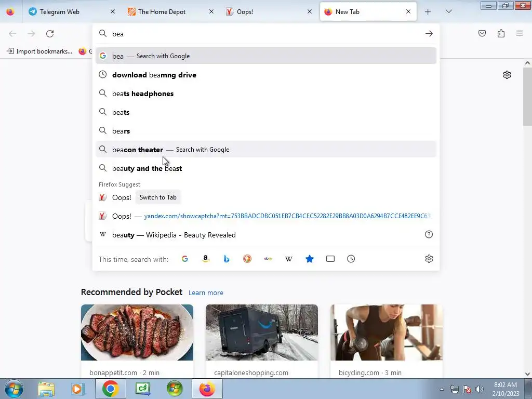Search bookmarks with star icon
532x399 pixels.
click(x=310, y=259)
